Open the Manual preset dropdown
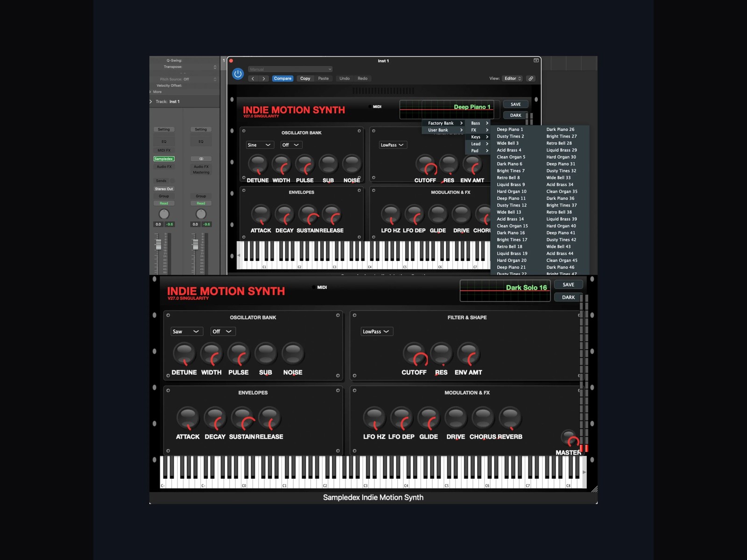 (x=290, y=69)
